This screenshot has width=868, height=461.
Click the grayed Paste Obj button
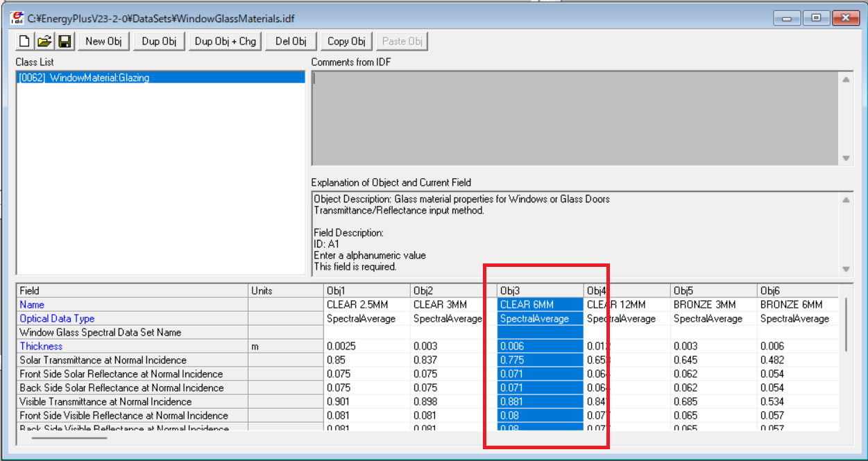402,42
